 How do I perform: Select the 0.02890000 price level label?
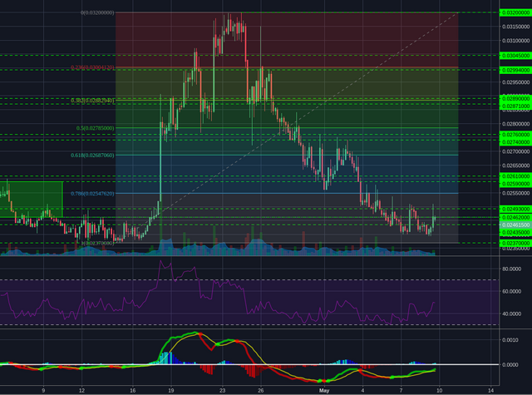515,98
